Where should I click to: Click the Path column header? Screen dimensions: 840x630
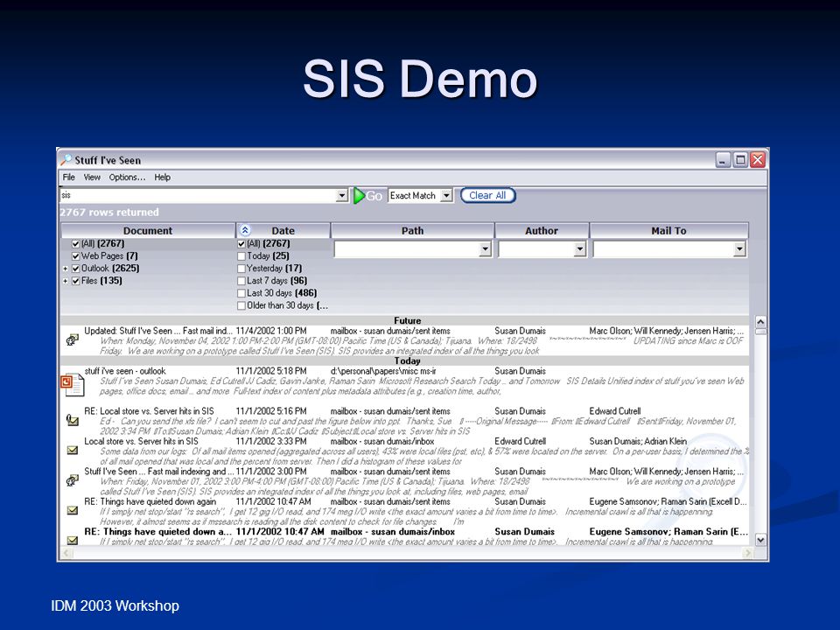coord(412,230)
